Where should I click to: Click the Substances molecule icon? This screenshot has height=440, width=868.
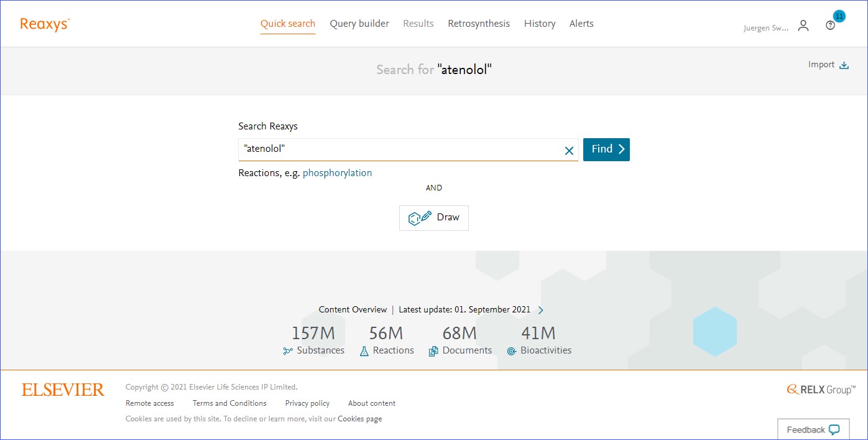point(288,351)
